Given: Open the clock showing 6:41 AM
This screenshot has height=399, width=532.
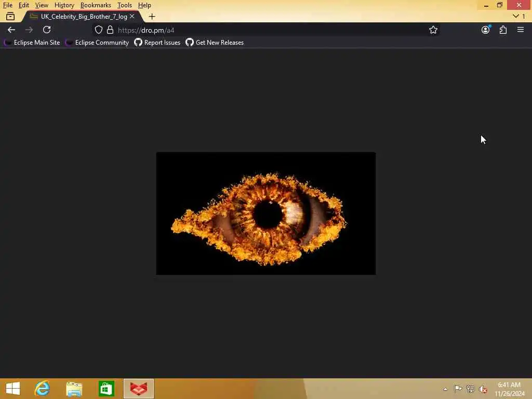Looking at the screenshot, I should click(509, 389).
